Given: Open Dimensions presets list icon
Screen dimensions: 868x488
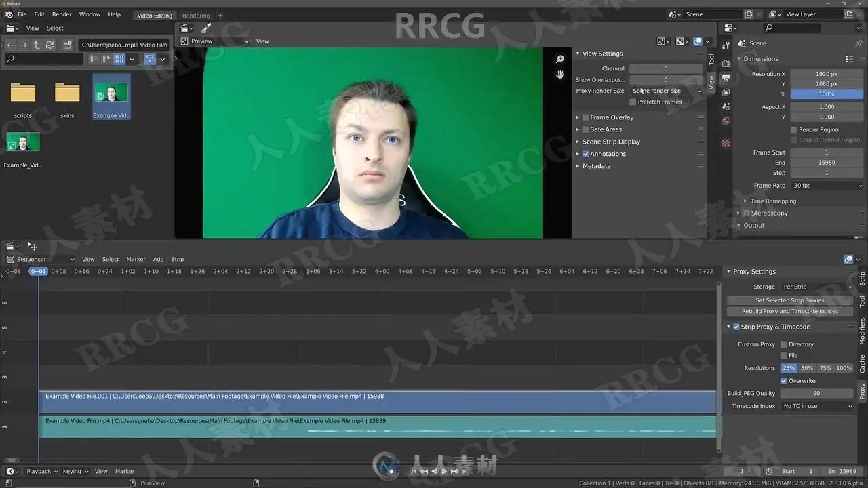Looking at the screenshot, I should [x=849, y=59].
